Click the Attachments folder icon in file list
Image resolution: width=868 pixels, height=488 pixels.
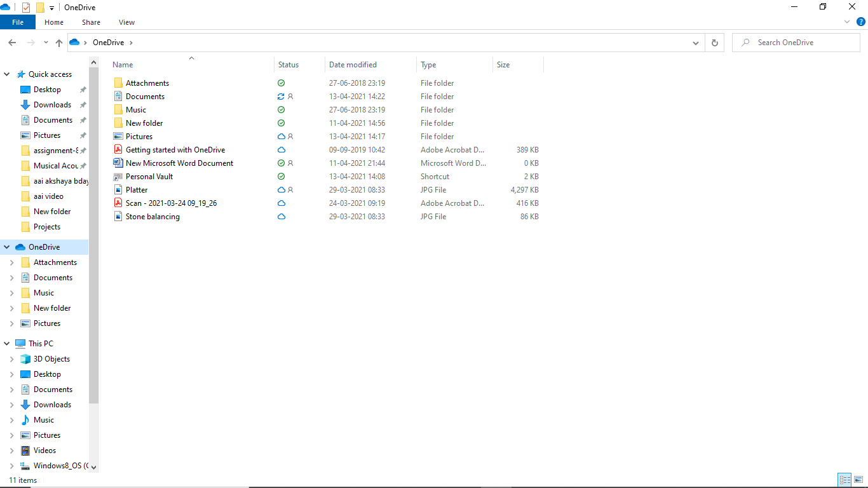(x=118, y=83)
